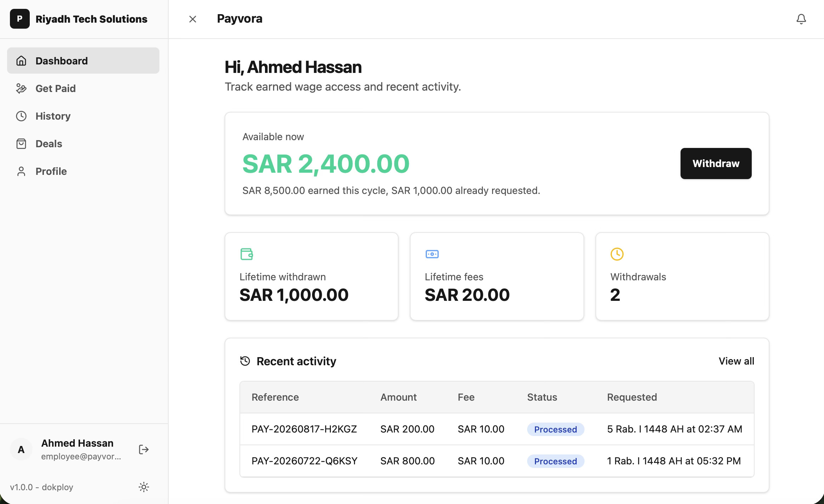Click the Hi, Ahmed Hassan greeting
The height and width of the screenshot is (504, 824).
click(293, 67)
